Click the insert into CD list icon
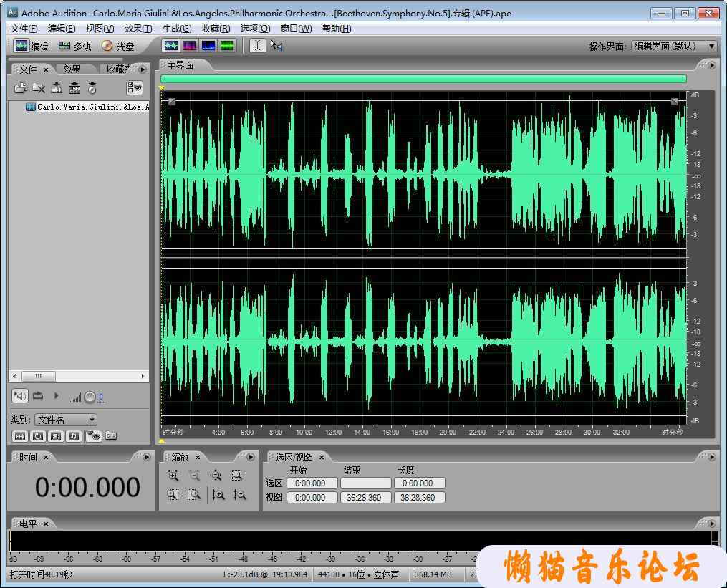The width and height of the screenshot is (727, 588). (92, 87)
